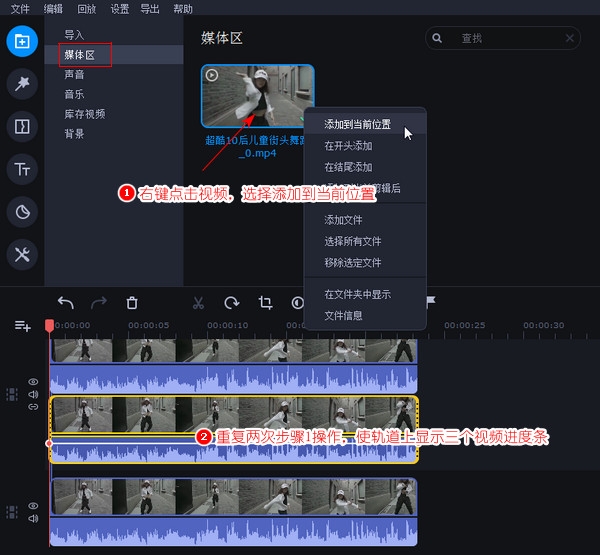
Task: Open the titles (Tт) panel
Action: point(22,169)
